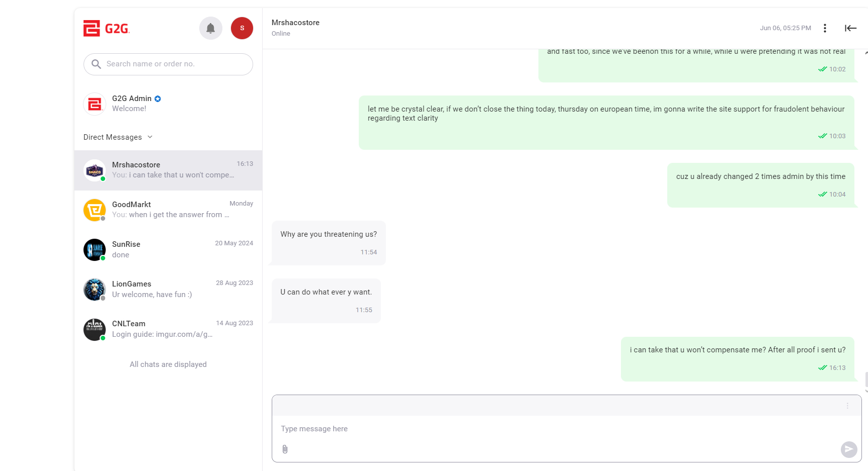
Task: Open the red user profile avatar
Action: tap(242, 28)
